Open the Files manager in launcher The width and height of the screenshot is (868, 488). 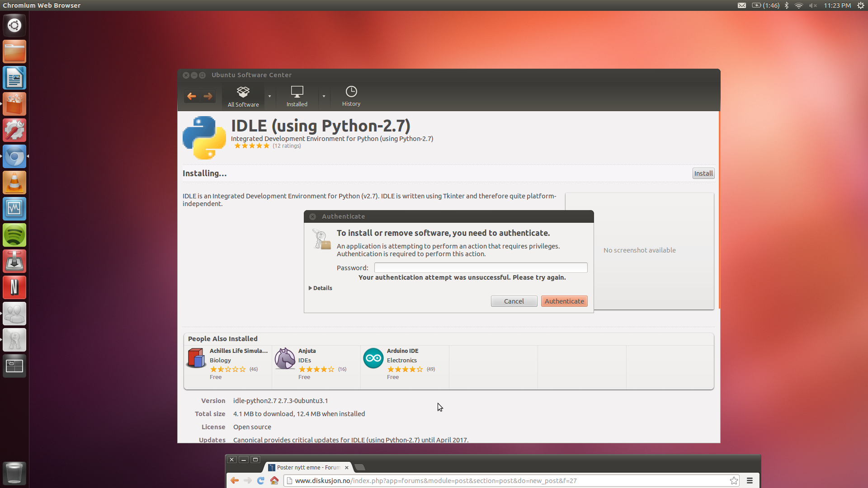point(14,52)
